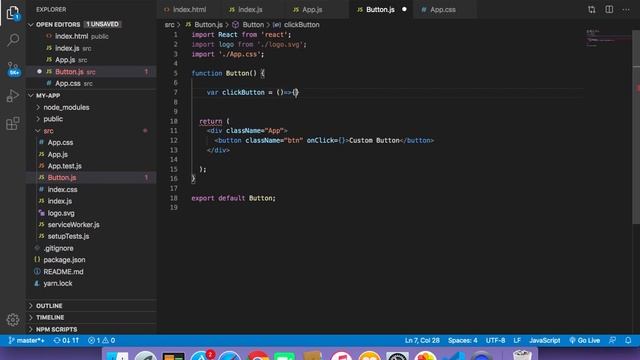This screenshot has width=640, height=360.
Task: Click the Open Changes compare icon
Action: [591, 9]
